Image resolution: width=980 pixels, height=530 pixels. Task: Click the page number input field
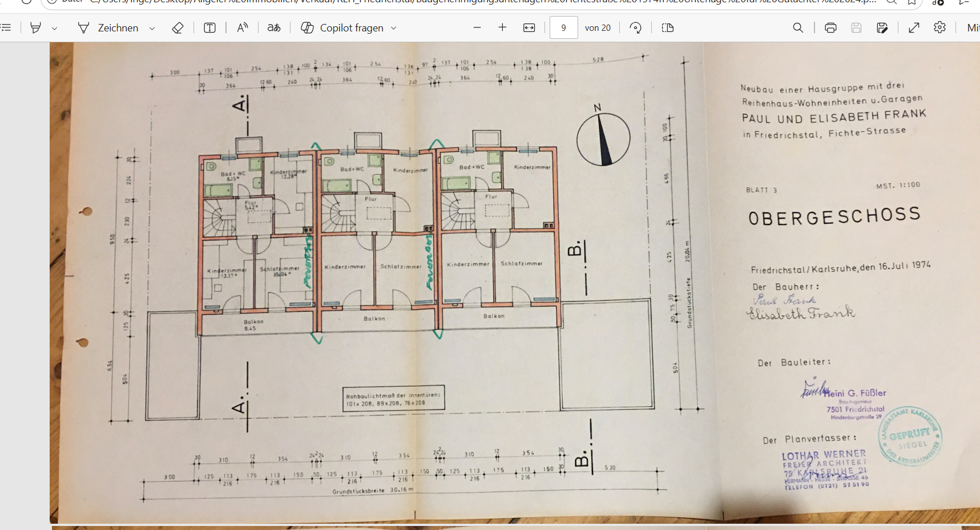click(x=563, y=27)
